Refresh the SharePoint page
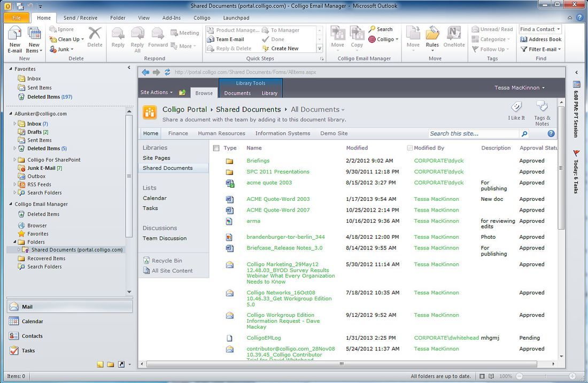This screenshot has width=588, height=383. coord(167,72)
